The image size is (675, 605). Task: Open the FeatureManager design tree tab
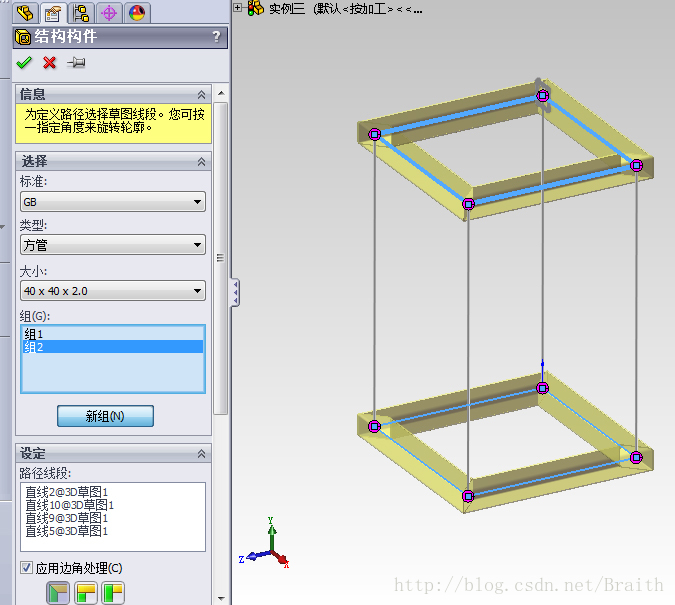(25, 12)
